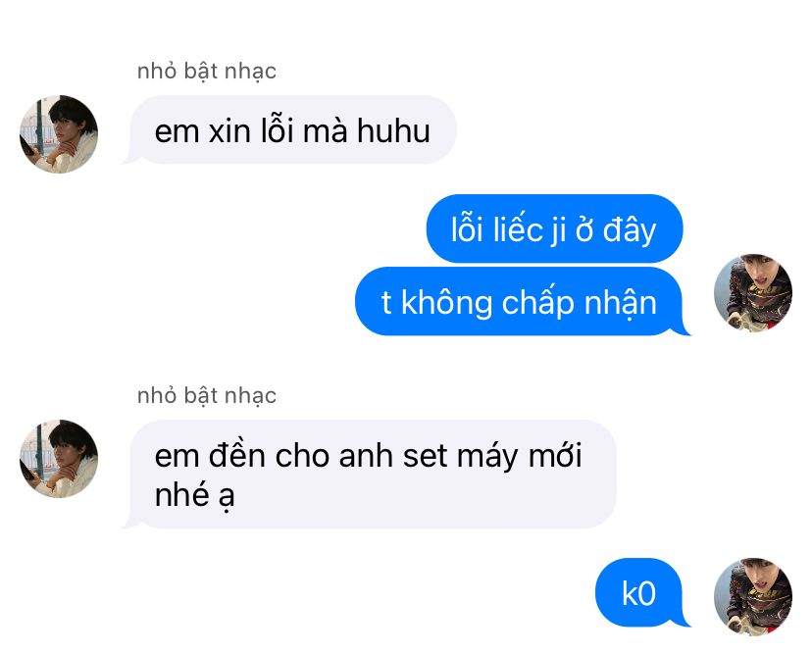The image size is (812, 653).
Task: Tap the first "nhỏ bật nhạc" sender name
Action: [207, 71]
